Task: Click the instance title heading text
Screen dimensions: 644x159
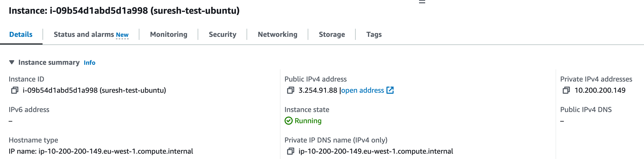Action: point(124,10)
